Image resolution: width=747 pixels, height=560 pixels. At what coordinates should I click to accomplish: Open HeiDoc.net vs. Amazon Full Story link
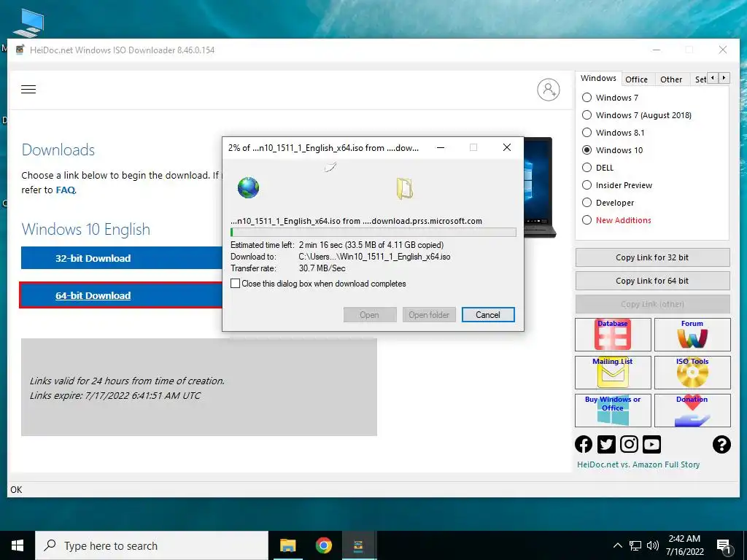pyautogui.click(x=638, y=464)
